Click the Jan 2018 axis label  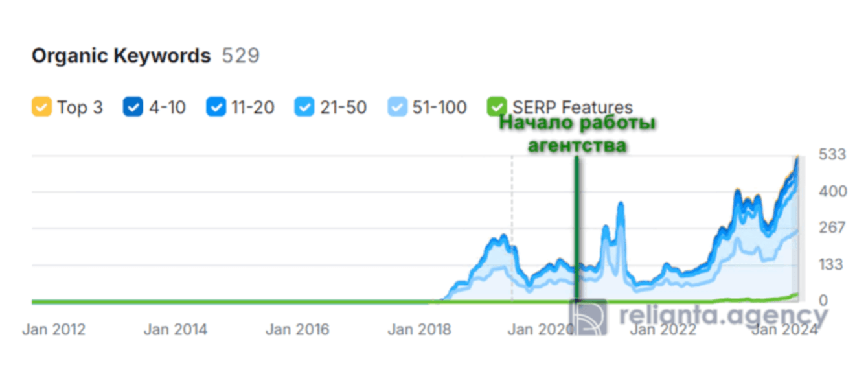coord(420,330)
